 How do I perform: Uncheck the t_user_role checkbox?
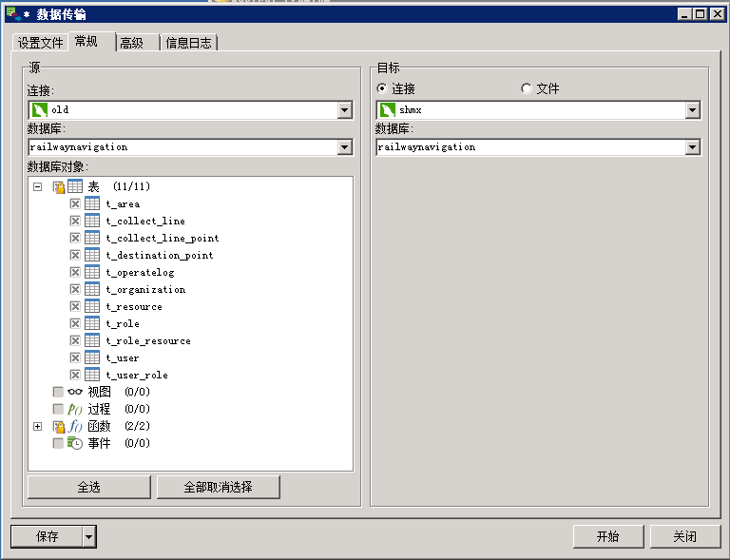(75, 375)
